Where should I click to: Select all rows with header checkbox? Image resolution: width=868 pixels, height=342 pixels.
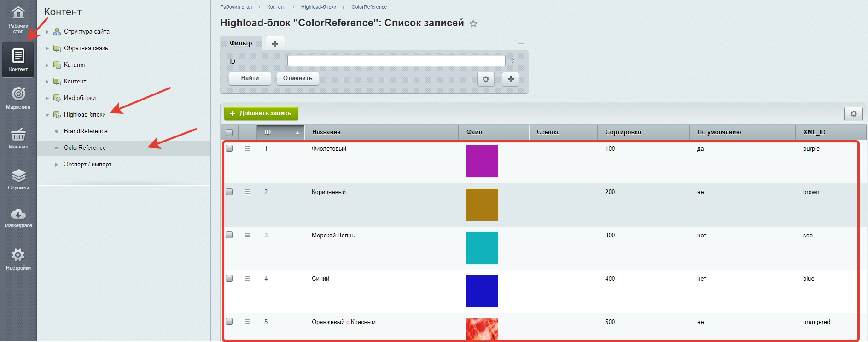click(x=229, y=132)
